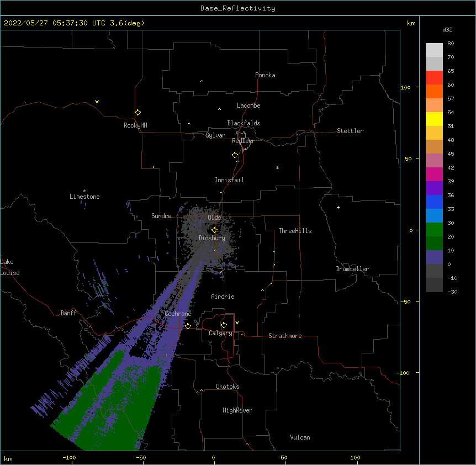Screen dimensions: 476x465
Task: Click the Cochrane label
Action: point(178,314)
